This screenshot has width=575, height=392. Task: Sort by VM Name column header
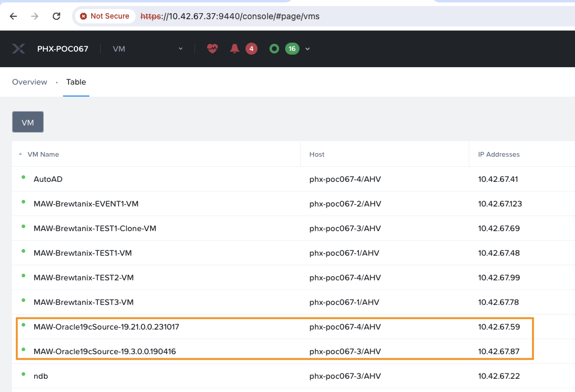pos(43,154)
